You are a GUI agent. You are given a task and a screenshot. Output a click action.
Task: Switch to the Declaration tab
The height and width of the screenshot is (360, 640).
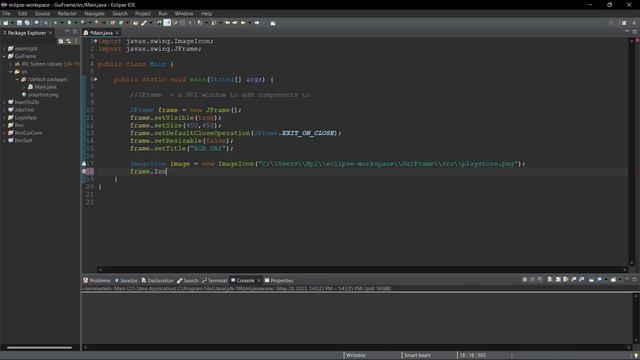pyautogui.click(x=158, y=280)
